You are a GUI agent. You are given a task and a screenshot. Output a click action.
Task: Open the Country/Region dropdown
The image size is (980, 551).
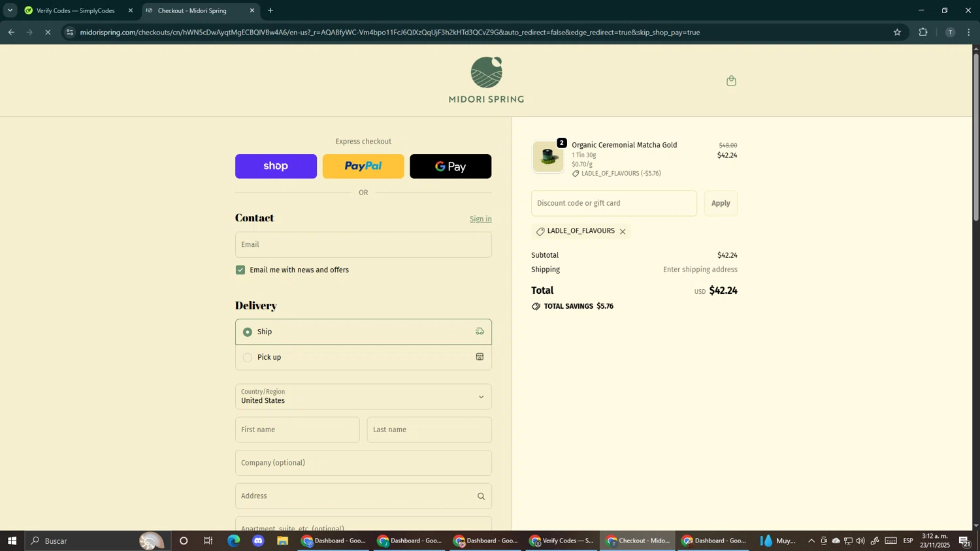point(363,397)
